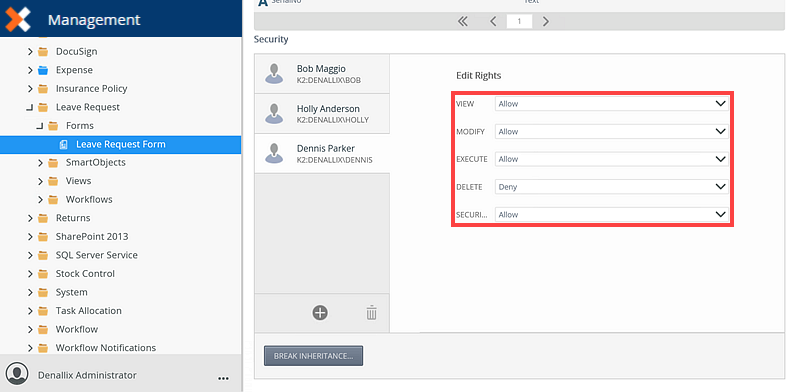Click the K2:DENALLIX\DENNIS account text
This screenshot has height=392, width=798.
(335, 160)
